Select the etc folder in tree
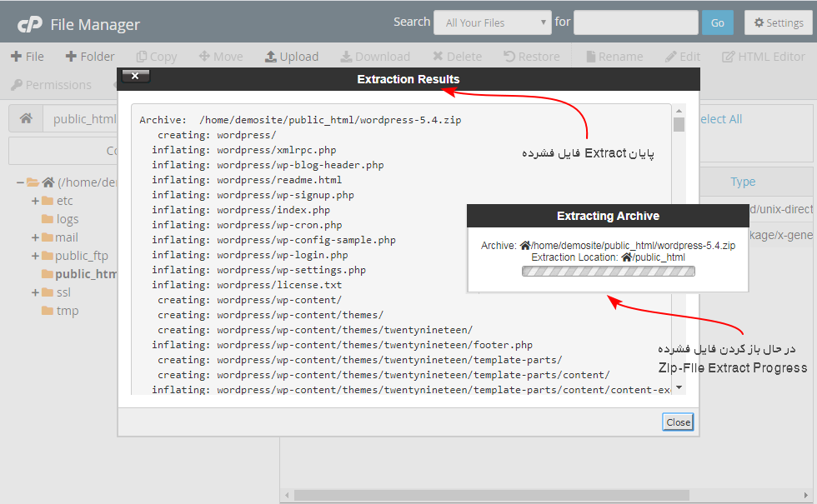 58,201
